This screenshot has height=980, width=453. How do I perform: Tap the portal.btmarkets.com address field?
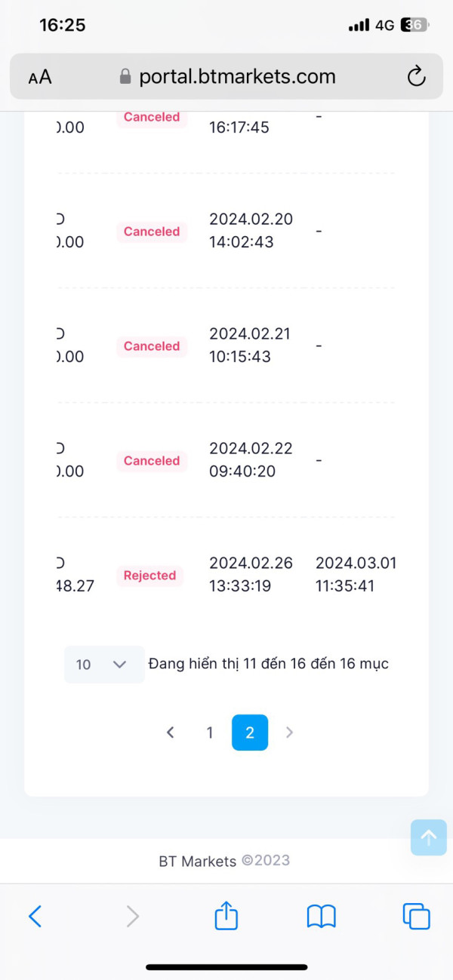pos(226,77)
